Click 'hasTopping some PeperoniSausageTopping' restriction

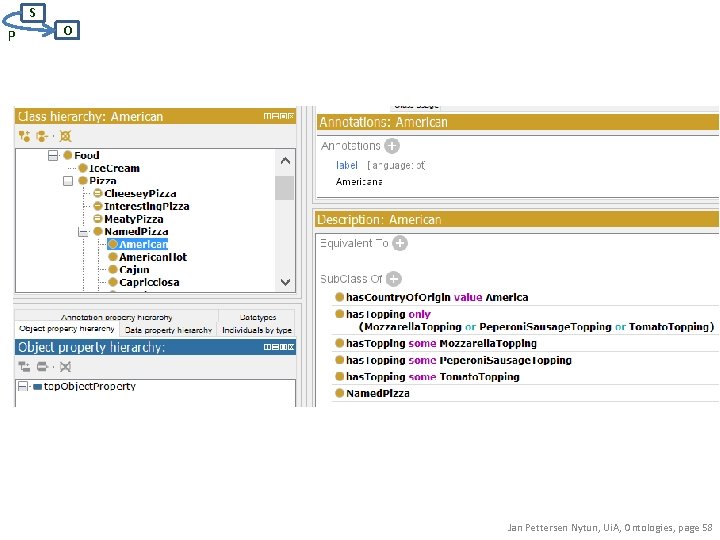click(x=459, y=360)
